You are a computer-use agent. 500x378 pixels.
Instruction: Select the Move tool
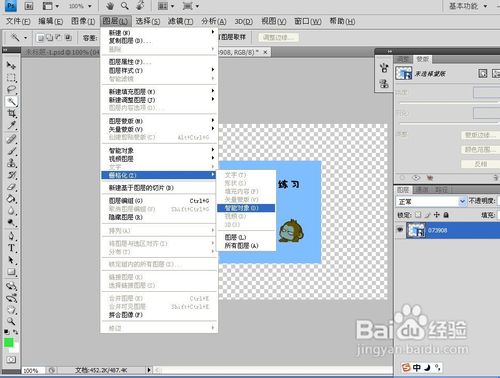pos(12,65)
